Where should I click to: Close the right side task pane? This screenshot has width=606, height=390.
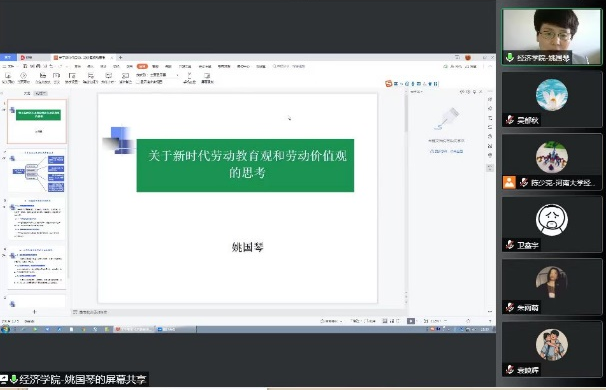[x=481, y=92]
